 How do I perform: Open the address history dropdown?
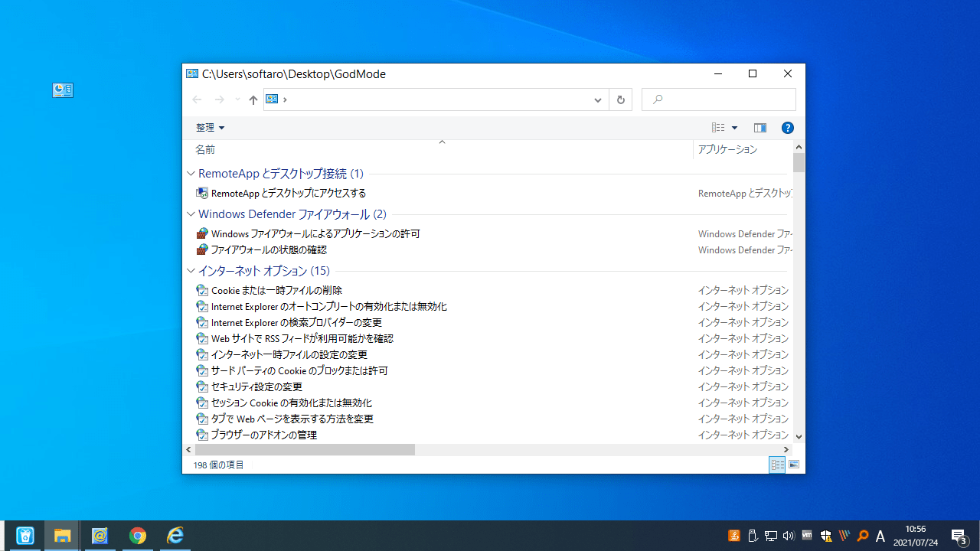(598, 99)
